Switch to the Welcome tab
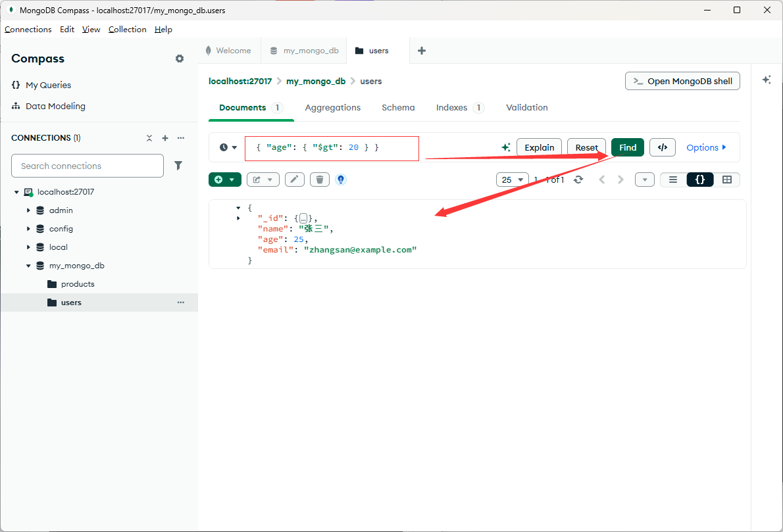Screen dimensions: 783x532 point(229,51)
